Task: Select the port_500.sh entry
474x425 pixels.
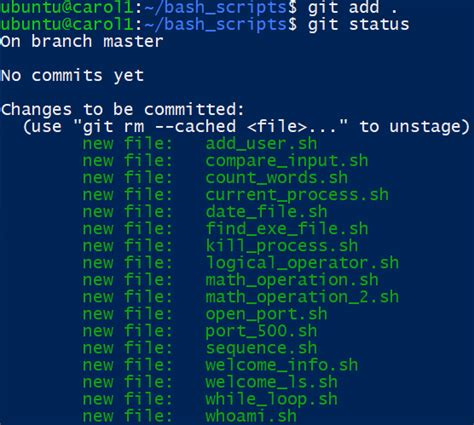Action: [261, 331]
